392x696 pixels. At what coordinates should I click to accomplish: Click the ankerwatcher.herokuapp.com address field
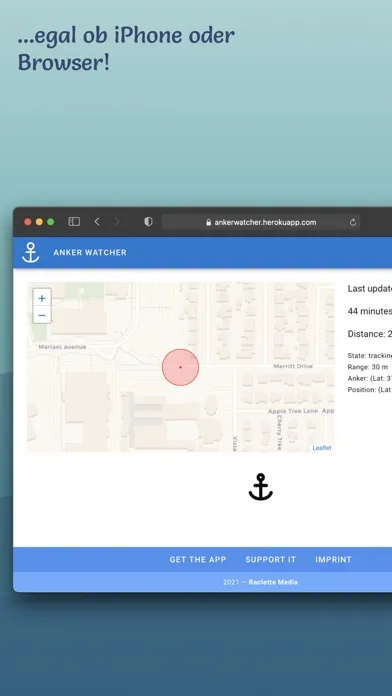(x=261, y=222)
